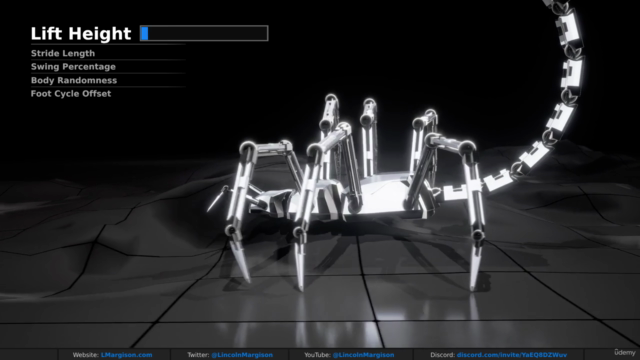
Task: Open the @LincolnMargison Twitter link
Action: (x=242, y=355)
